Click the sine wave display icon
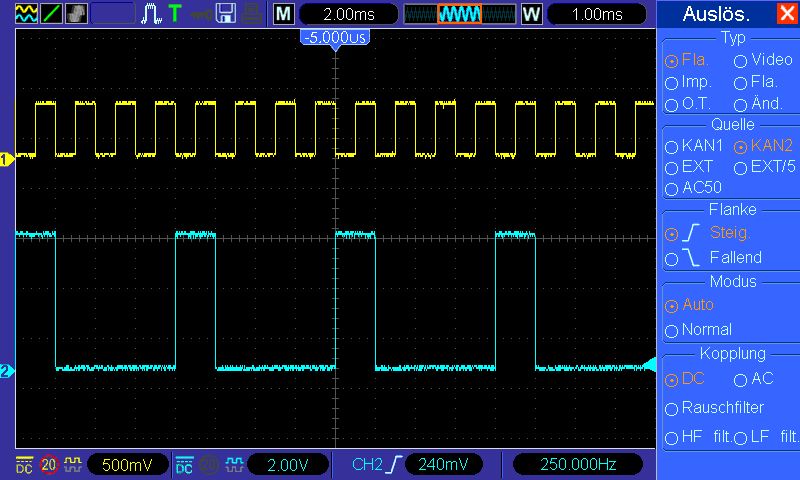This screenshot has height=480, width=800. tap(26, 14)
